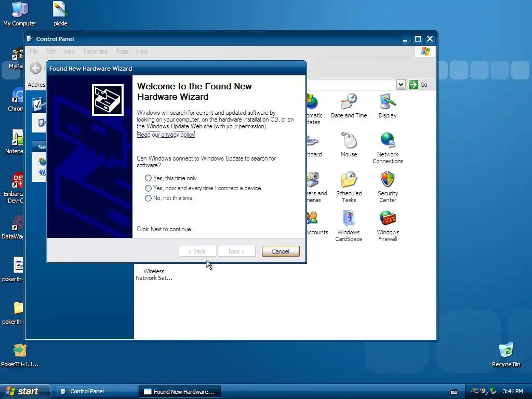Open the Help menu in Control Panel
Image resolution: width=532 pixels, height=399 pixels.
(142, 51)
